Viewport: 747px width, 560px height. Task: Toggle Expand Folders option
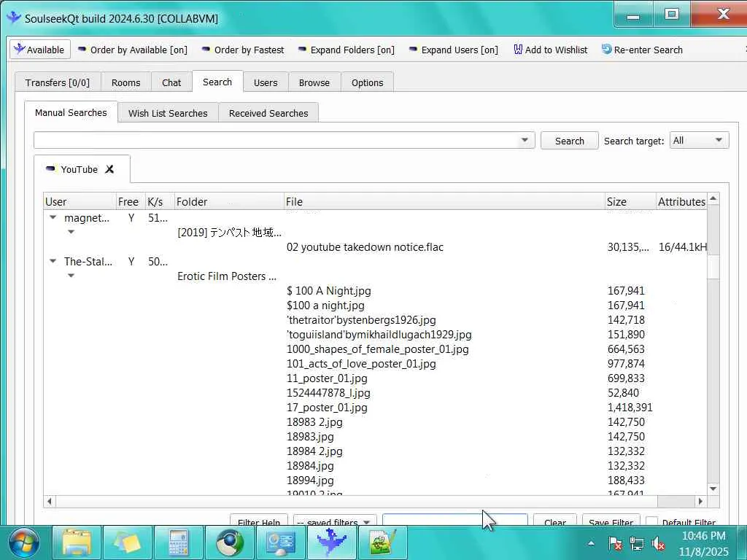347,50
